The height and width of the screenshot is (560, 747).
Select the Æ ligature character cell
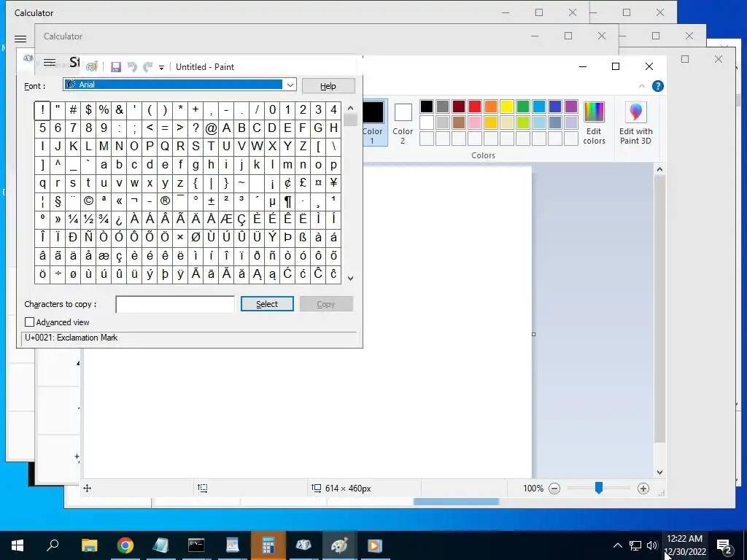(x=226, y=219)
